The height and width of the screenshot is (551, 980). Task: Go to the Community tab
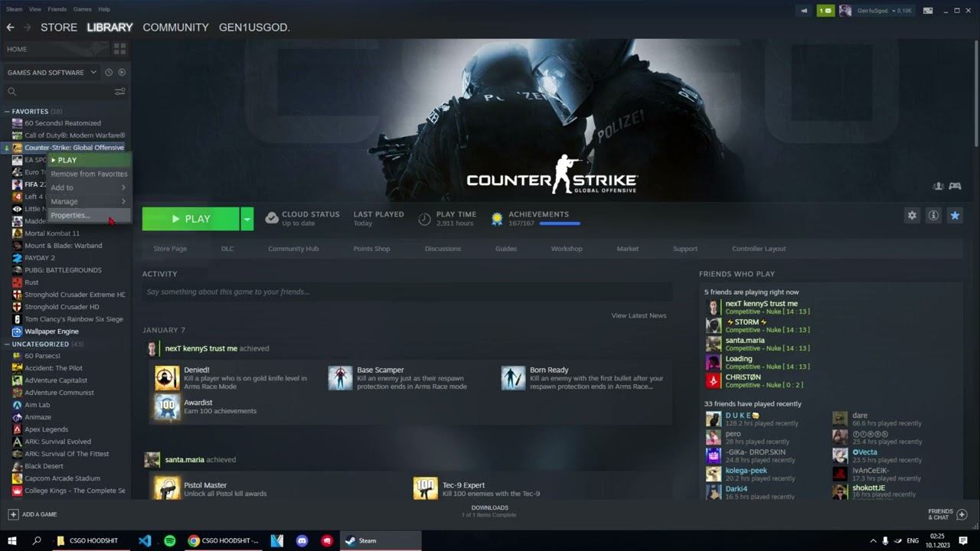pyautogui.click(x=175, y=27)
